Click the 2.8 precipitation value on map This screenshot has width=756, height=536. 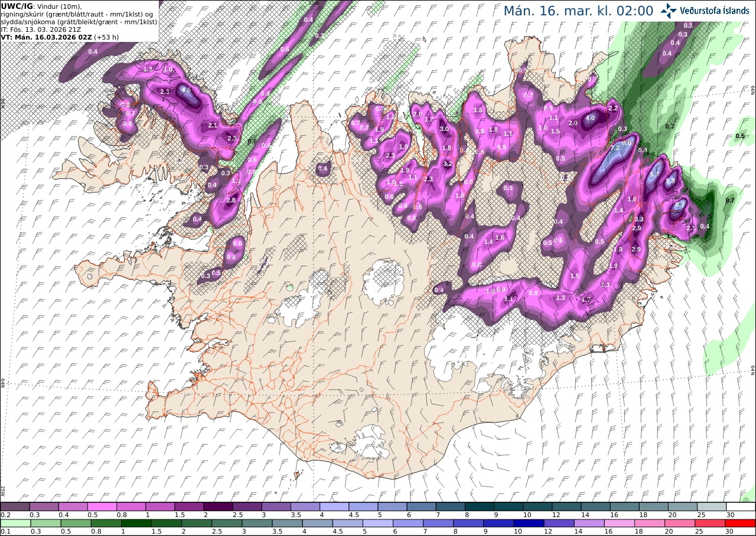point(232,200)
